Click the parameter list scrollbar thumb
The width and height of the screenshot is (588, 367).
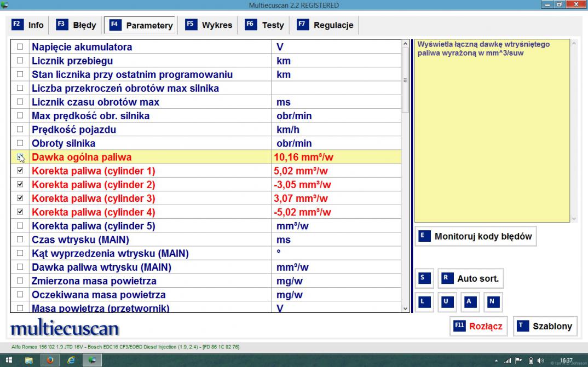pyautogui.click(x=405, y=80)
